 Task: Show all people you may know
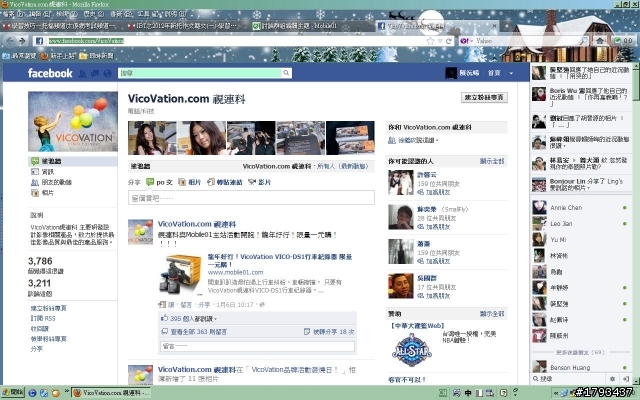point(492,161)
